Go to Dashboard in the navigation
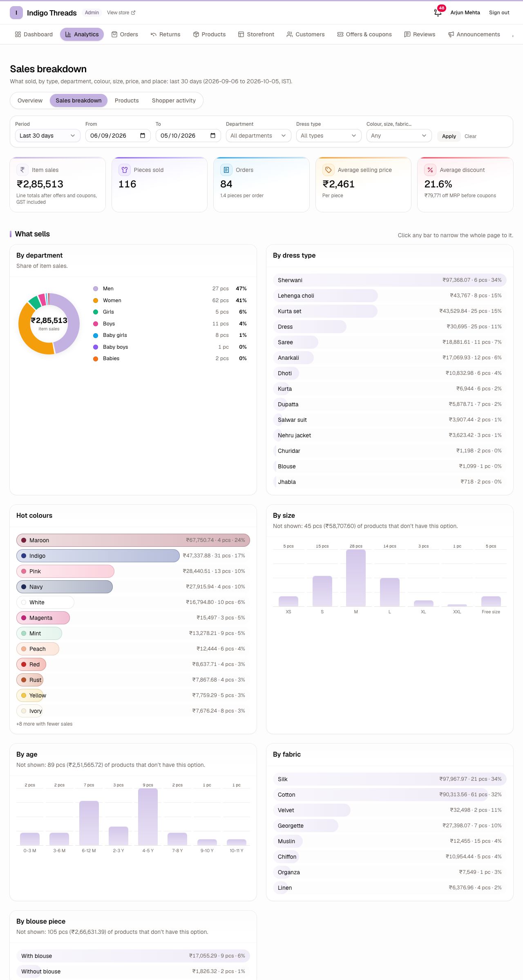This screenshot has height=980, width=523. click(34, 34)
